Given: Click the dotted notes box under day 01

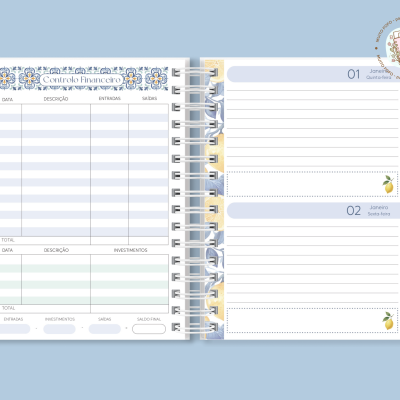Looking at the screenshot, I should click(x=312, y=184).
